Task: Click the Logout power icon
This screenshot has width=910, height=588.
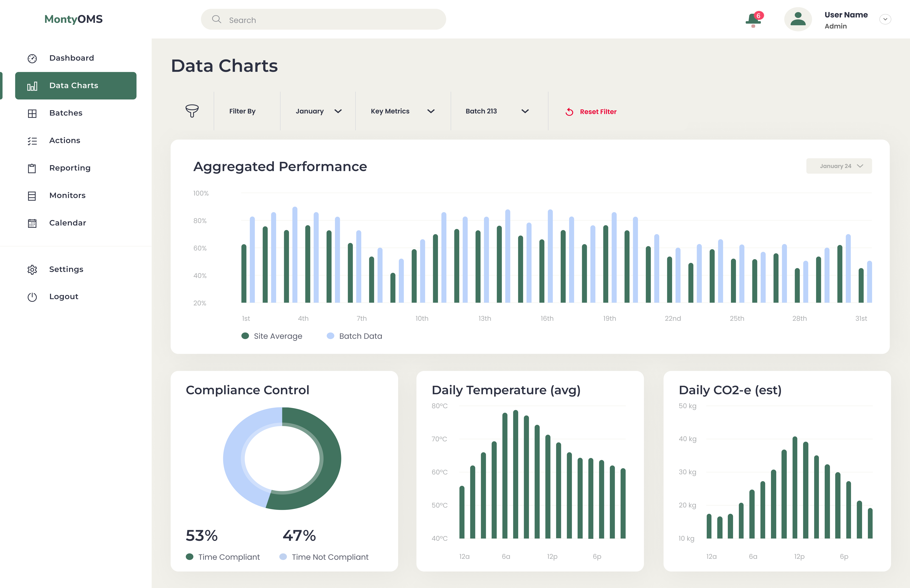Action: click(32, 297)
